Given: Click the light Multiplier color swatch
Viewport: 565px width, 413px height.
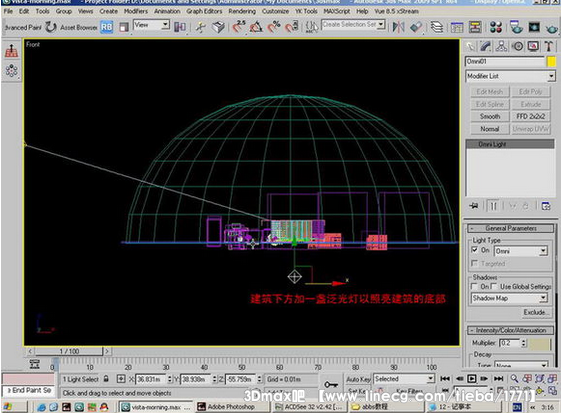Looking at the screenshot, I should [539, 343].
